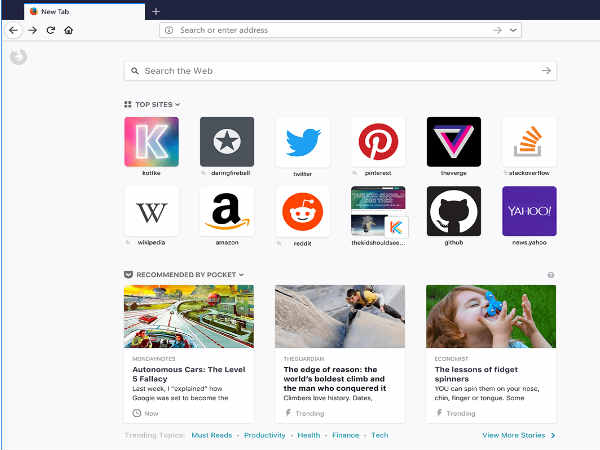Viewport: 600px width, 450px height.
Task: Launch the Amazon top site tile
Action: (x=227, y=211)
